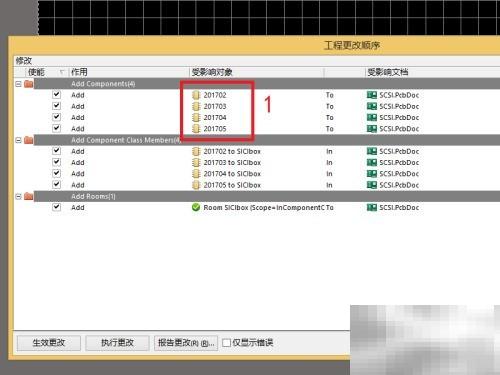Sort by the 作用 column header

pos(129,72)
